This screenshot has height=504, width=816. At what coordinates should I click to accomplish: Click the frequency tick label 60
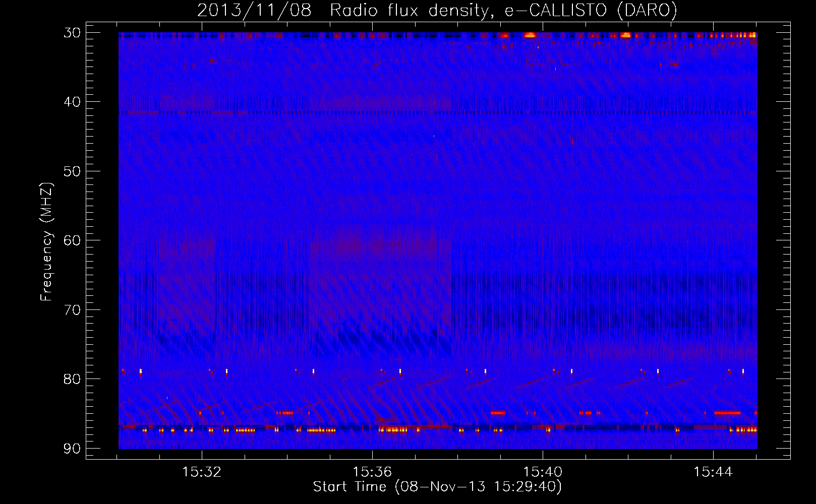(x=72, y=240)
